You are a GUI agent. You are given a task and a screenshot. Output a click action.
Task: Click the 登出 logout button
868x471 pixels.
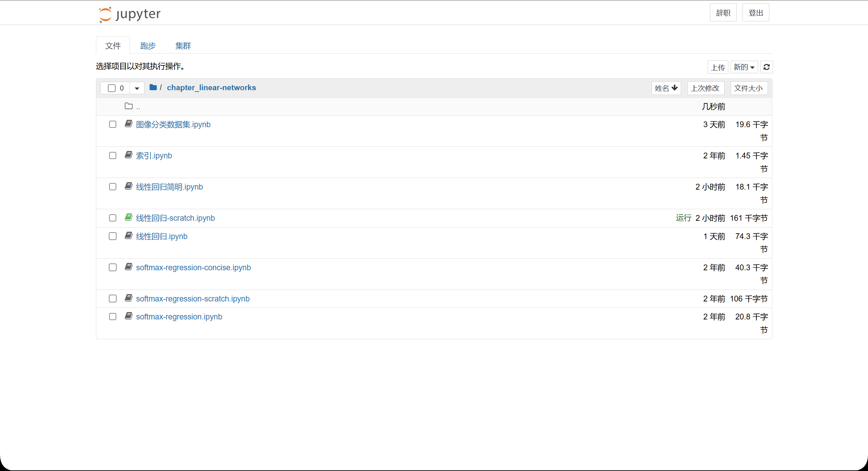[x=755, y=13]
